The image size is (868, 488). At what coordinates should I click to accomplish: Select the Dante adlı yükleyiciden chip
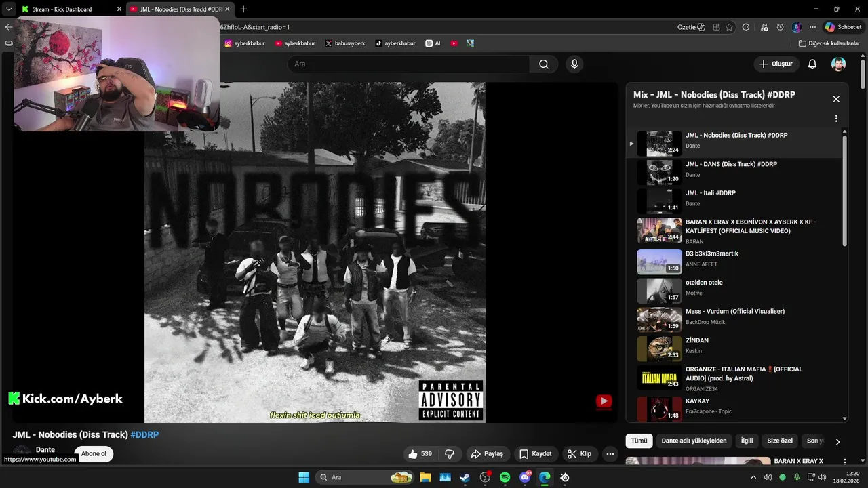click(x=694, y=441)
